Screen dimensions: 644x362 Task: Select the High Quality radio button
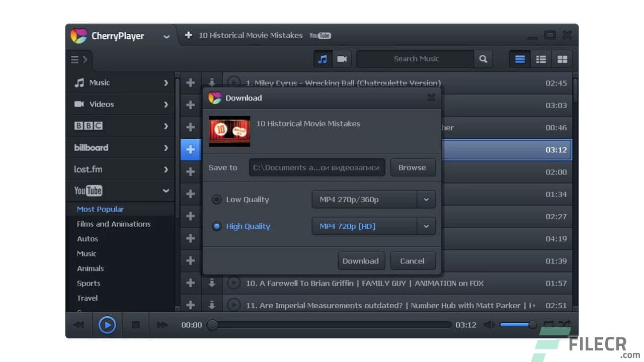pyautogui.click(x=216, y=226)
